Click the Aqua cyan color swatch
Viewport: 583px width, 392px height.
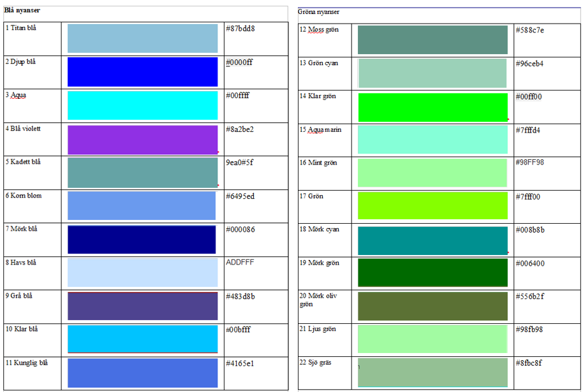coord(142,106)
